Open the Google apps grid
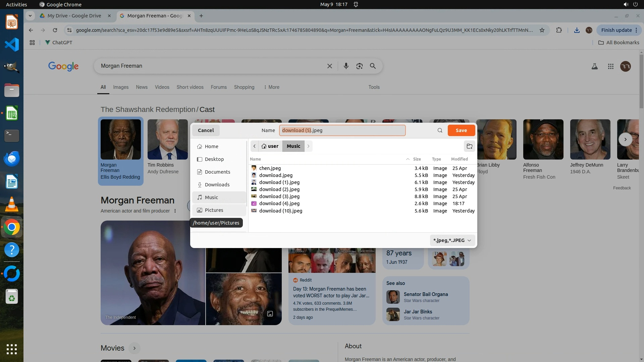The image size is (644, 362). point(610,66)
